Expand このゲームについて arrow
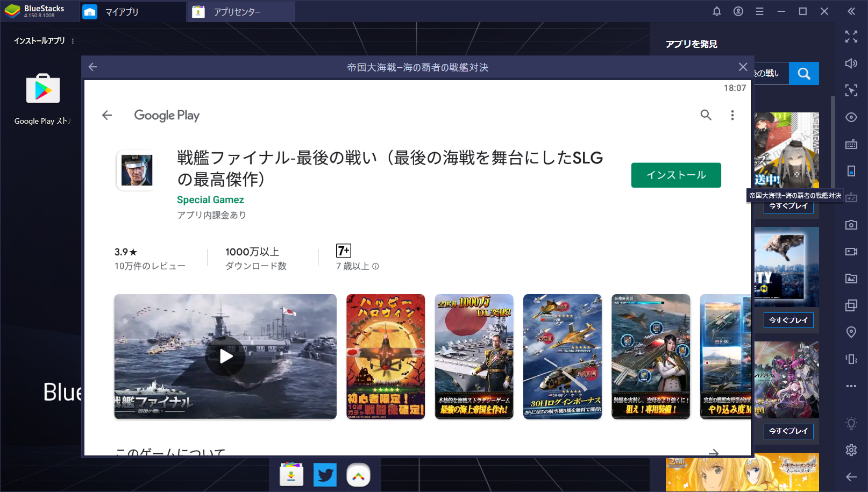 (x=714, y=452)
